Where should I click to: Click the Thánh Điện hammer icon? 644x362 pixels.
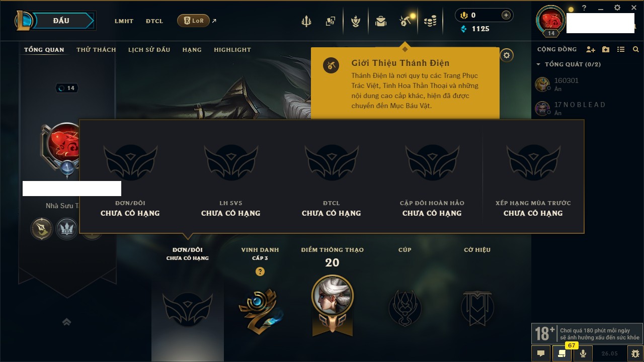point(406,21)
